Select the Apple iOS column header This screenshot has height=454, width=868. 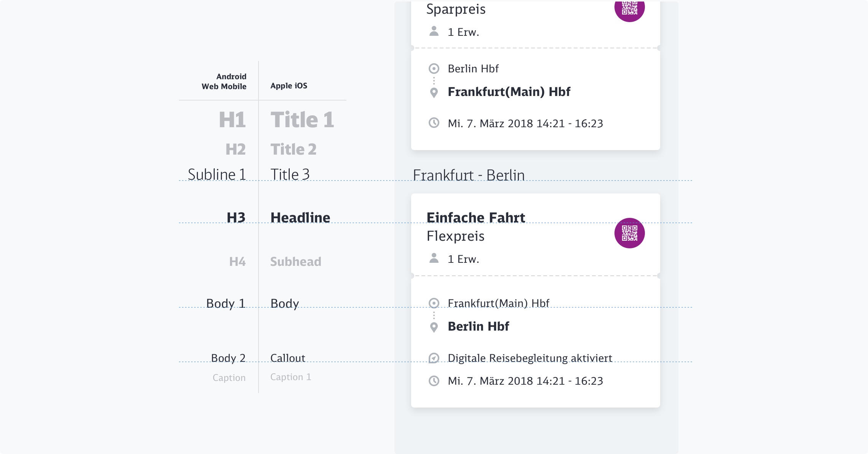(289, 86)
